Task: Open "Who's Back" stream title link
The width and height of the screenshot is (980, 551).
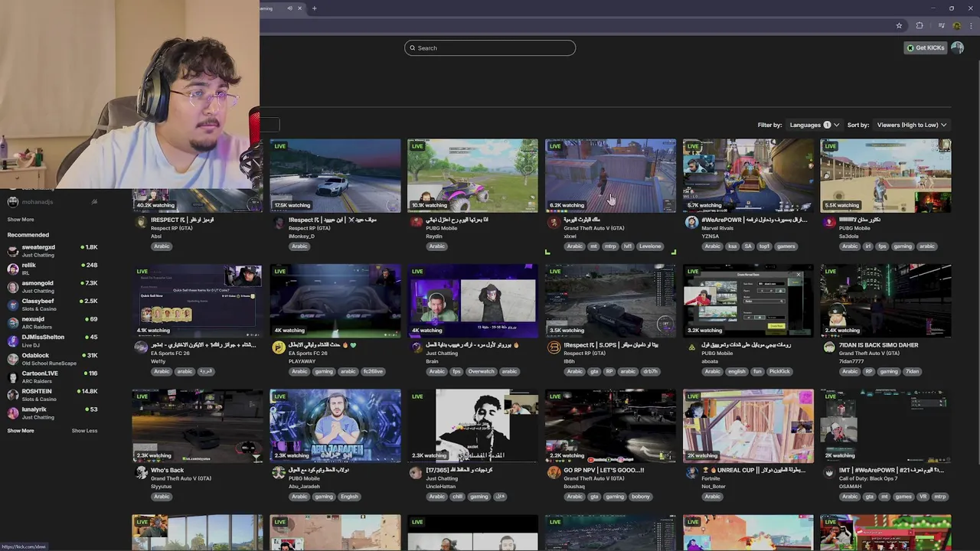Action: (x=167, y=471)
